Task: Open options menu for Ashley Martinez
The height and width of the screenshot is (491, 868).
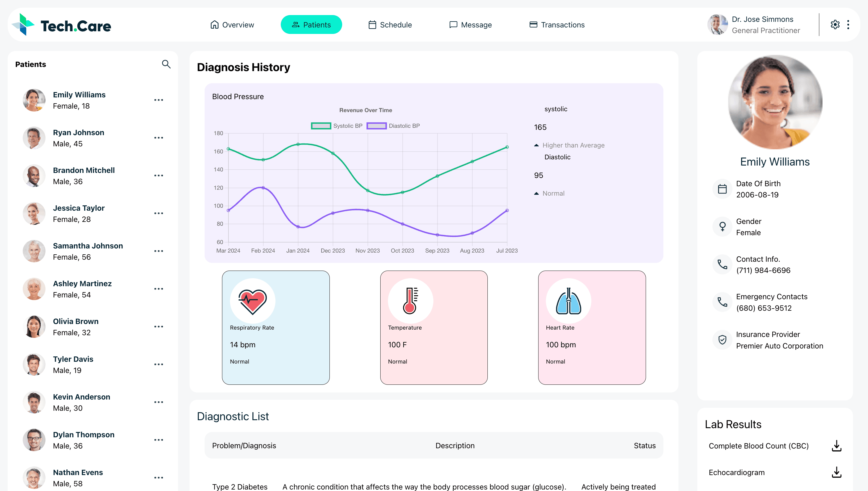Action: tap(159, 289)
